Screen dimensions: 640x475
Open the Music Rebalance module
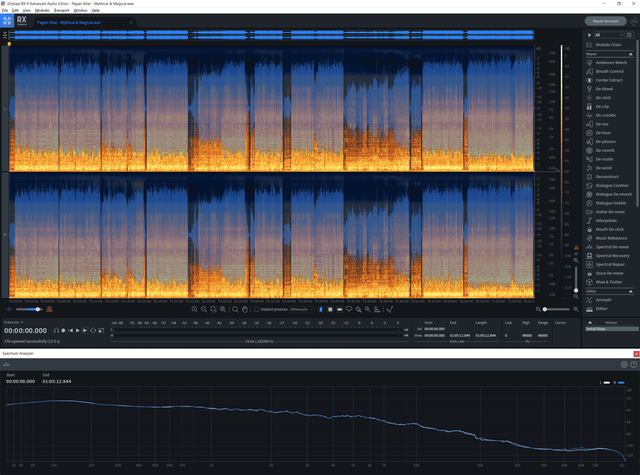click(x=609, y=238)
